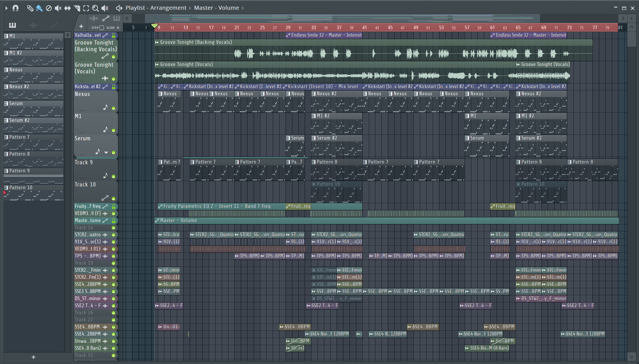Open clip menu of Groove Tonight (Backing Vocals)

(x=157, y=43)
